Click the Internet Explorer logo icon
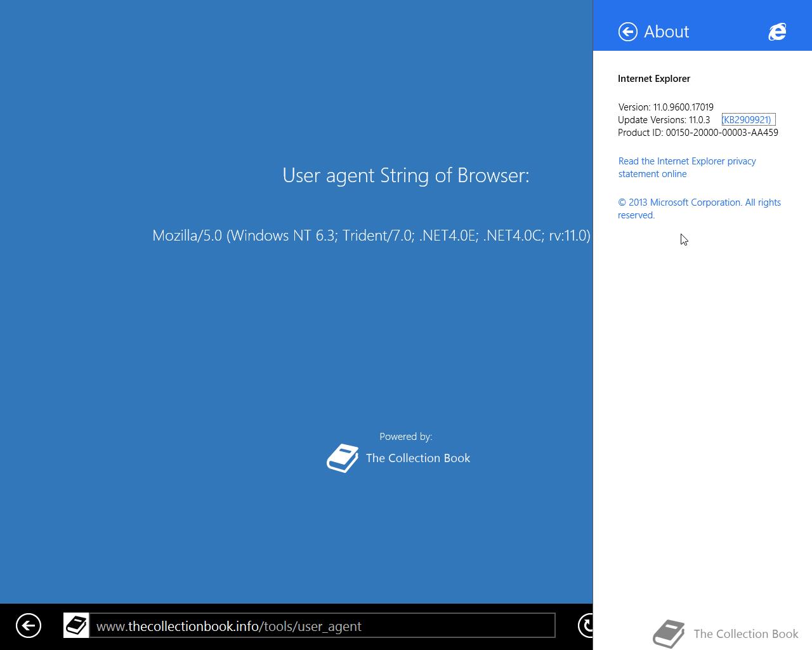Viewport: 812px width, 650px height. point(777,32)
